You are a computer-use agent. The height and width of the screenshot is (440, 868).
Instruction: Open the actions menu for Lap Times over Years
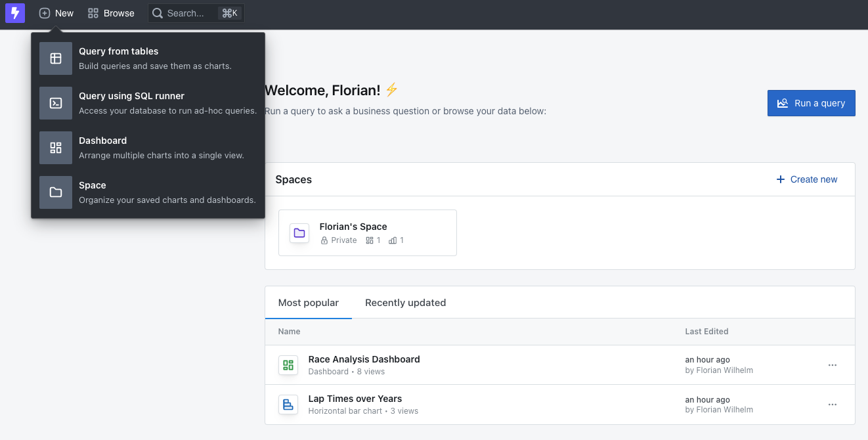pos(833,404)
